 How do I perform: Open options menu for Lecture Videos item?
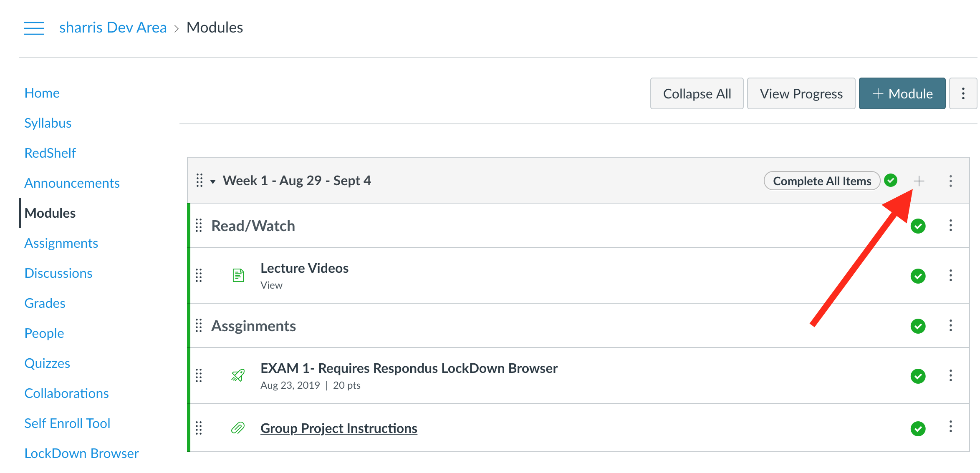(950, 275)
